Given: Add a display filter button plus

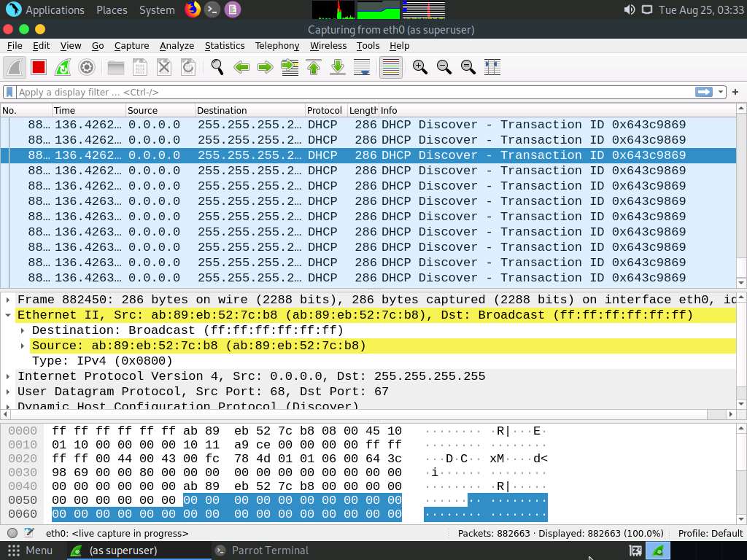Looking at the screenshot, I should point(735,92).
